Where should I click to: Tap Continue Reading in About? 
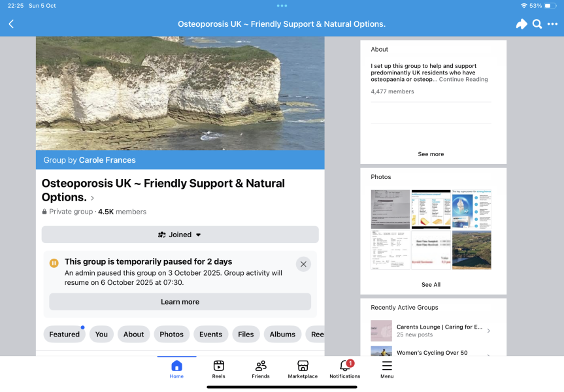pos(463,80)
